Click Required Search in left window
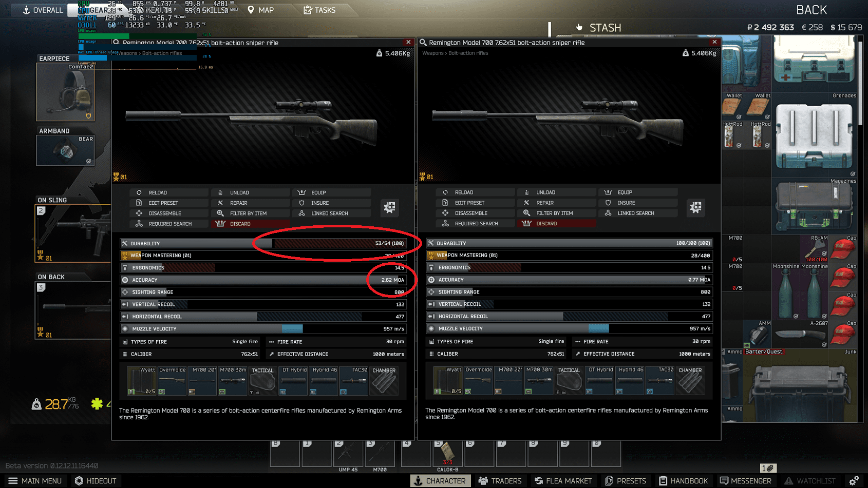This screenshot has width=868, height=488. (x=169, y=224)
